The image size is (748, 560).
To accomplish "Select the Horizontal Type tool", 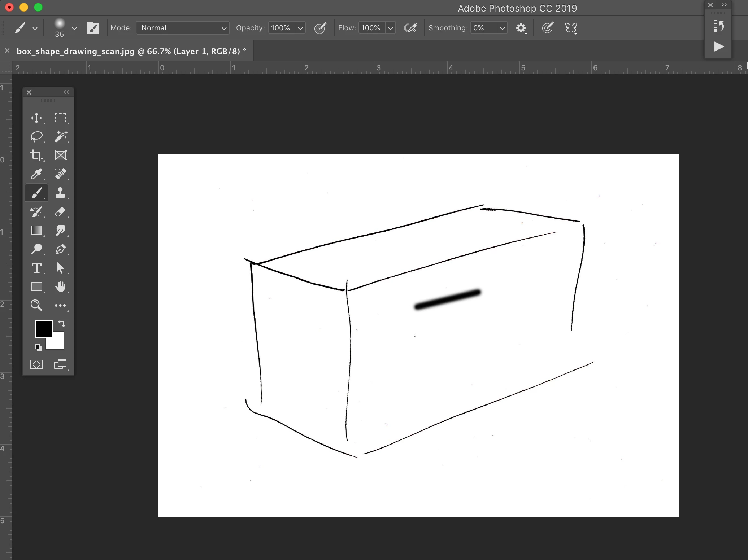I will pyautogui.click(x=36, y=268).
